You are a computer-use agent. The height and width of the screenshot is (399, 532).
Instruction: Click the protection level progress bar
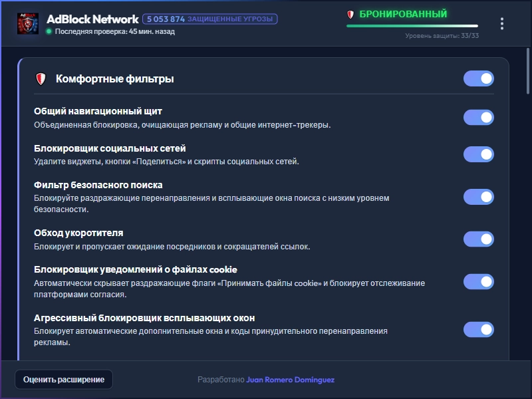[x=412, y=26]
